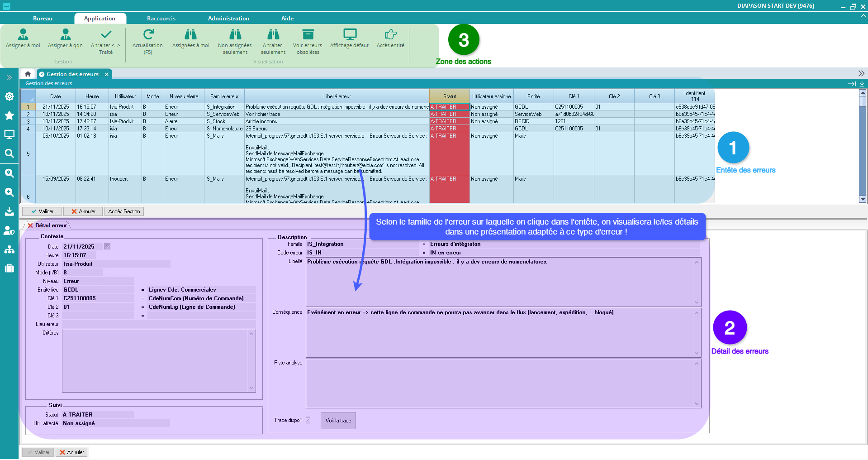Screen dimensions: 868x460
Task: Click the 'Accès Gestion' button
Action: (124, 211)
